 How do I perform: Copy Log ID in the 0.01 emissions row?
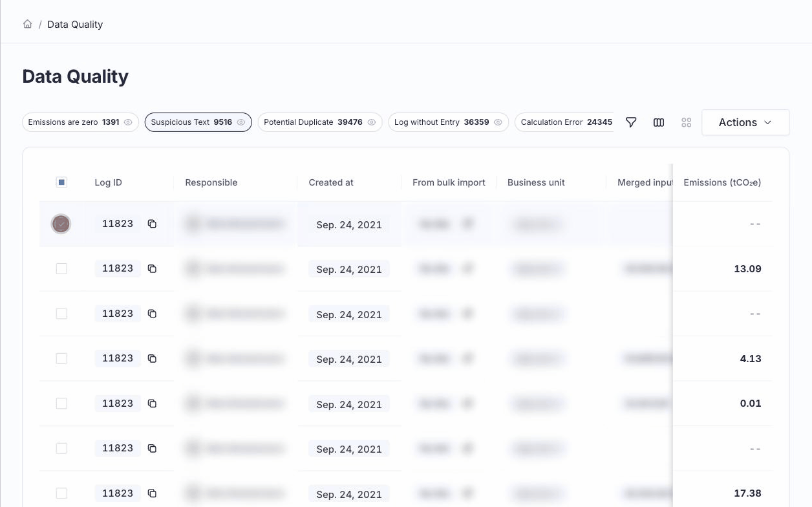click(x=152, y=404)
